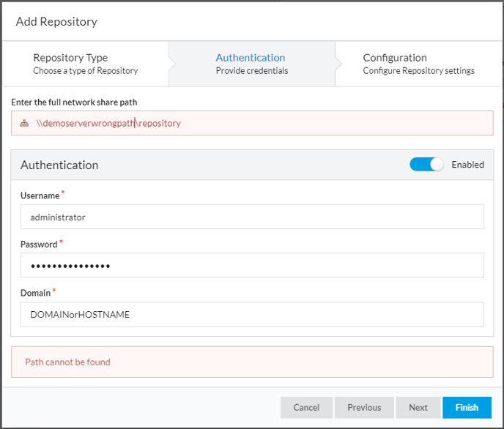Image resolution: width=504 pixels, height=429 pixels.
Task: Select the Authentication wizard step
Action: [252, 64]
